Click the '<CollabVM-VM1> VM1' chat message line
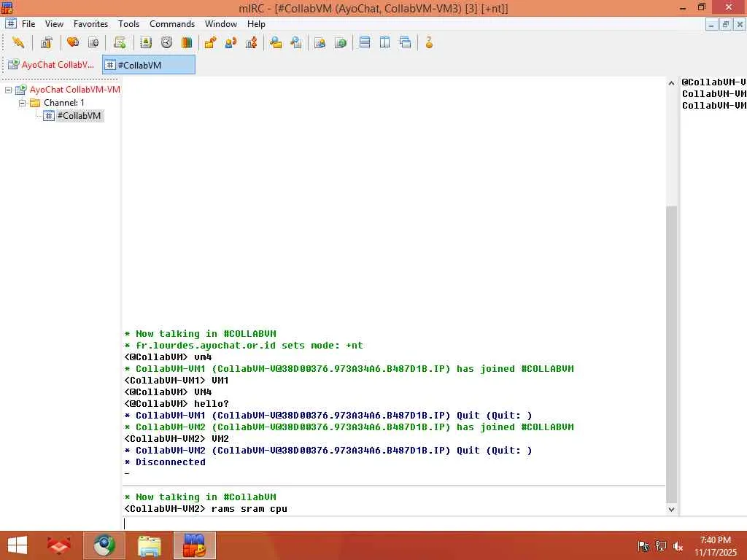747x560 pixels. (x=177, y=380)
